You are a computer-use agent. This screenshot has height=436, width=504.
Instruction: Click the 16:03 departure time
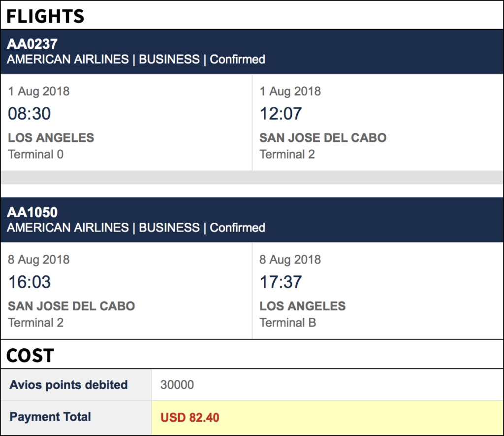29,282
